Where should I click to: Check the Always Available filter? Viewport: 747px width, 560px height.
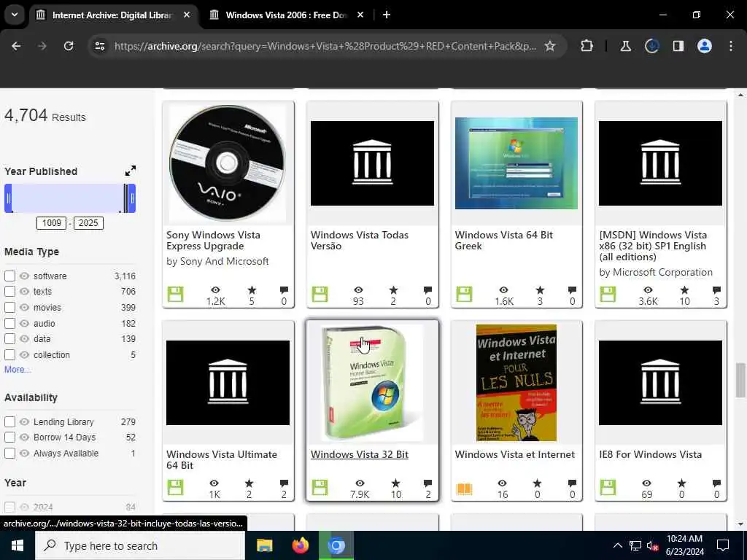tap(9, 454)
